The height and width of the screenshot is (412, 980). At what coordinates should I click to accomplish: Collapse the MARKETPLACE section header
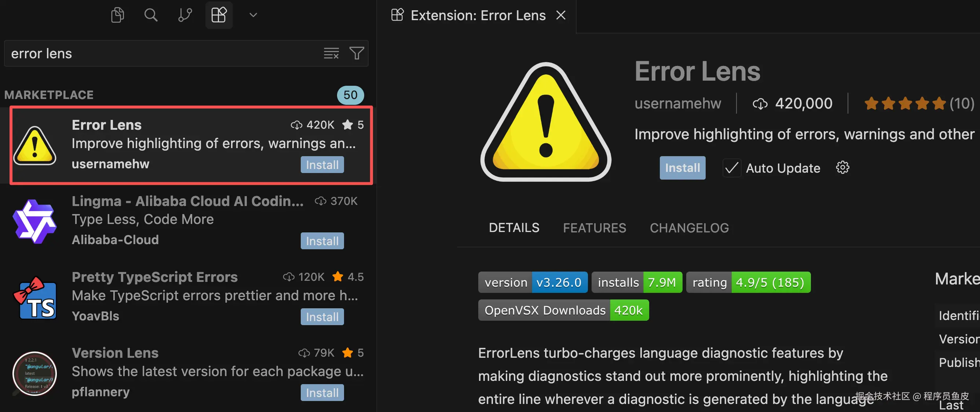tap(49, 95)
